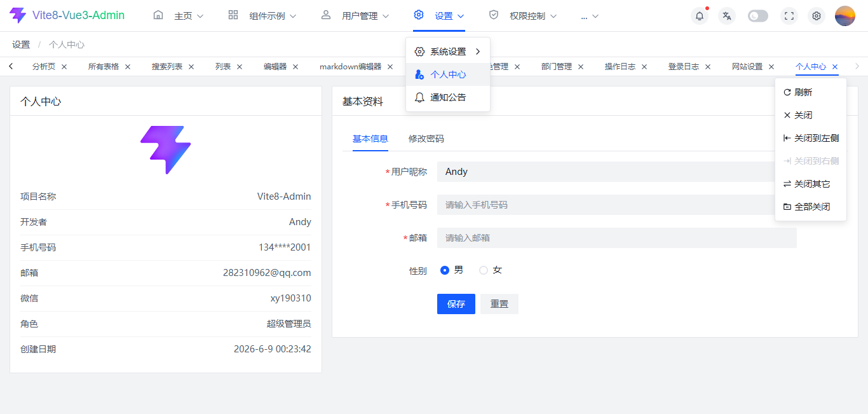Toggle the dark mode switch
The height and width of the screenshot is (414, 868).
[x=758, y=16]
